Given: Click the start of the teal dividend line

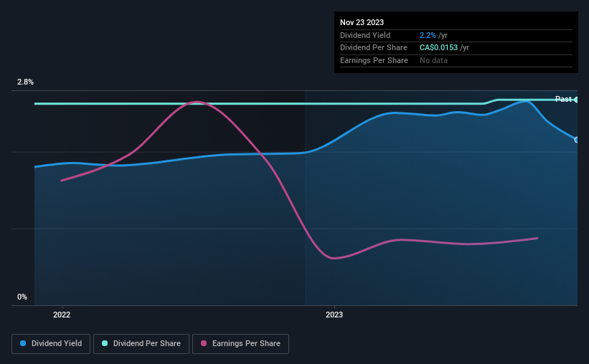Looking at the screenshot, I should pyautogui.click(x=35, y=104).
